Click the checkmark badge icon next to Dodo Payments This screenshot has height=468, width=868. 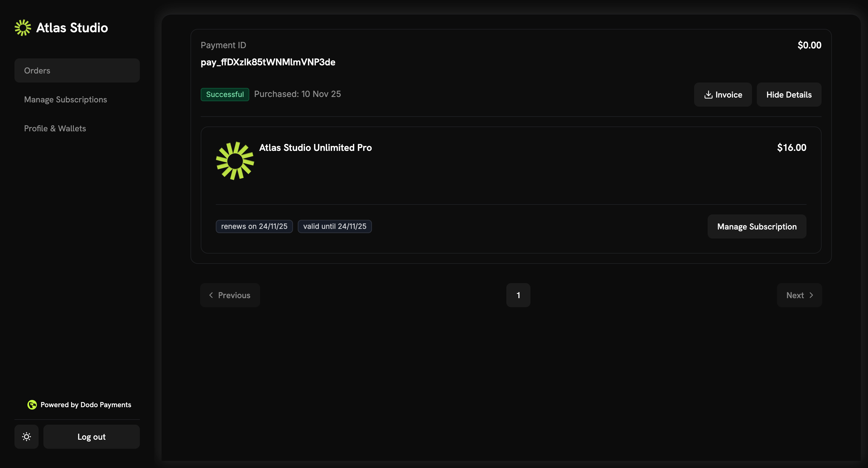(32, 405)
